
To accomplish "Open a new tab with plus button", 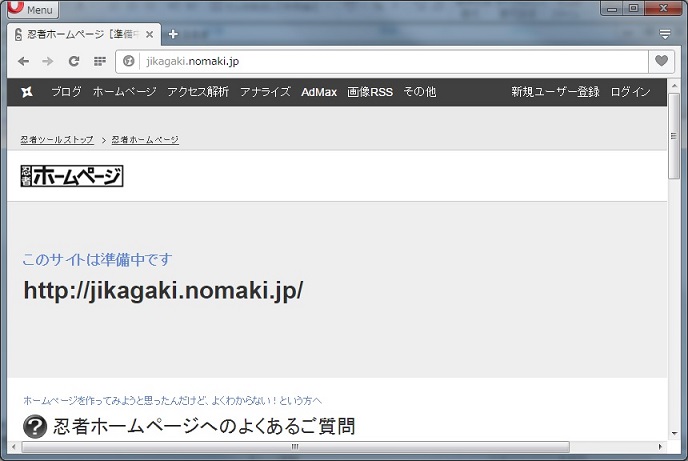I will tap(173, 34).
